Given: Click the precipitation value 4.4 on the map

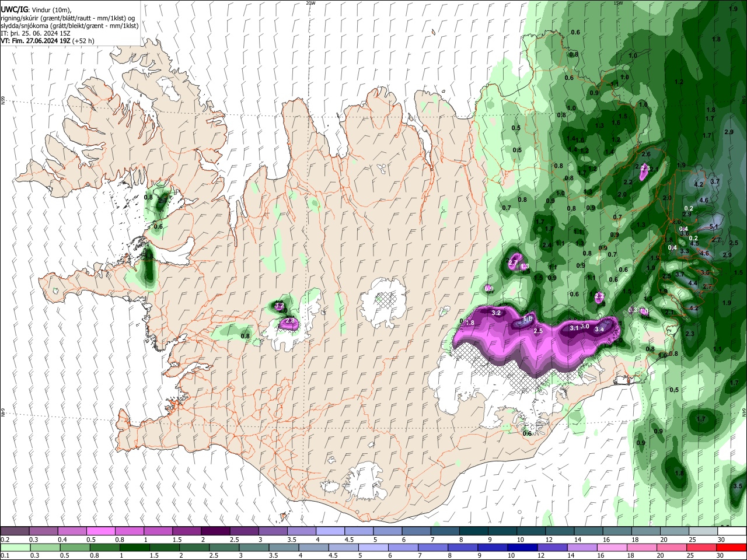Looking at the screenshot, I should coord(693,283).
